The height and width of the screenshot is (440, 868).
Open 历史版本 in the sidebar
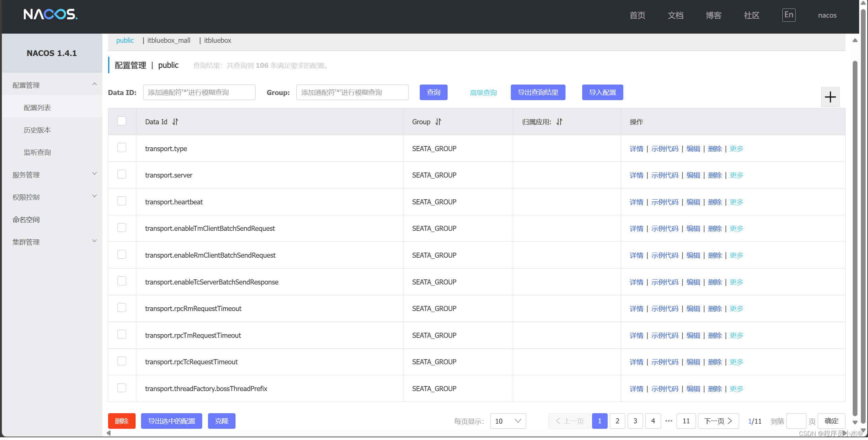(x=37, y=130)
